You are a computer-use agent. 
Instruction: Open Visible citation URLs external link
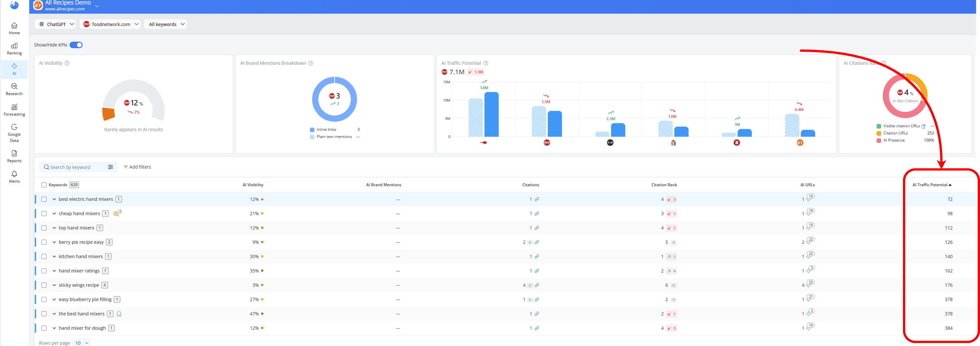tap(924, 126)
